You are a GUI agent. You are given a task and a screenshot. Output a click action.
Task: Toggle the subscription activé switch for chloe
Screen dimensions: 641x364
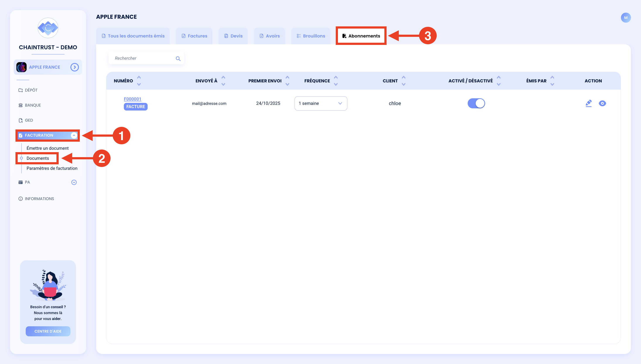click(476, 104)
